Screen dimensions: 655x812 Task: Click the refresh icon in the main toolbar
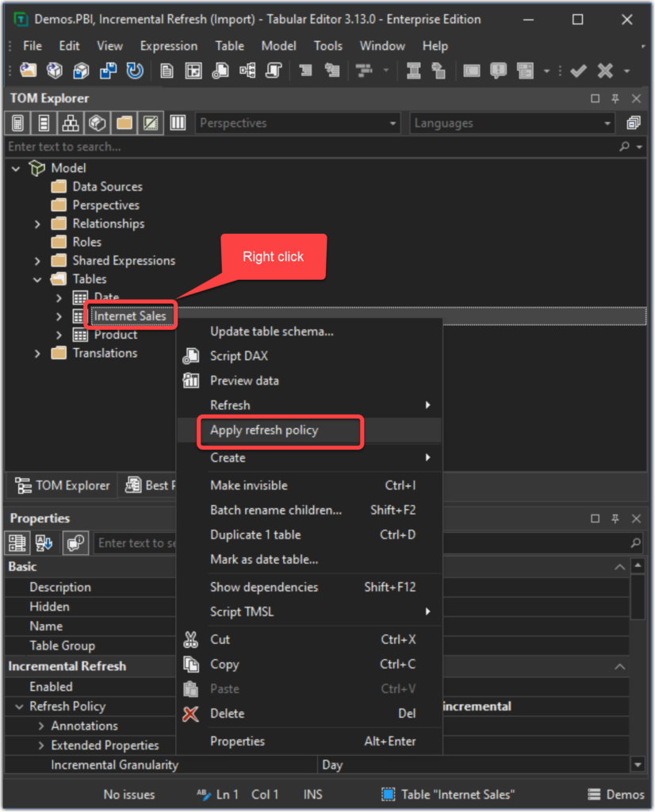point(135,71)
